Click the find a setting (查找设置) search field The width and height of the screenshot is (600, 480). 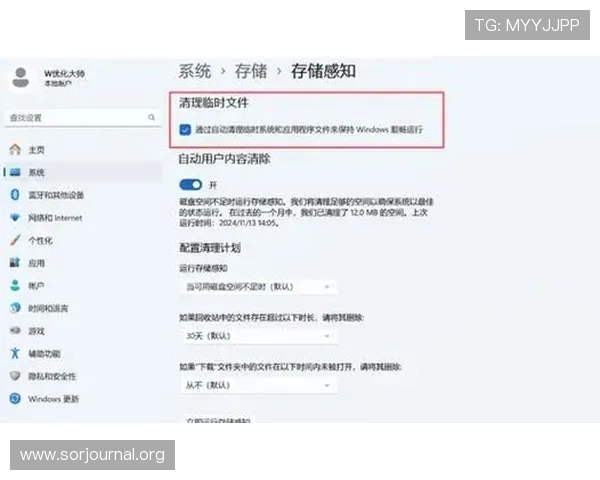pyautogui.click(x=83, y=118)
